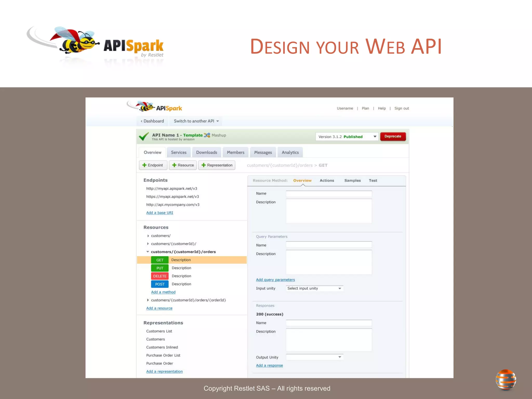This screenshot has height=399, width=532.
Task: Select the POST method row
Action: coord(192,284)
